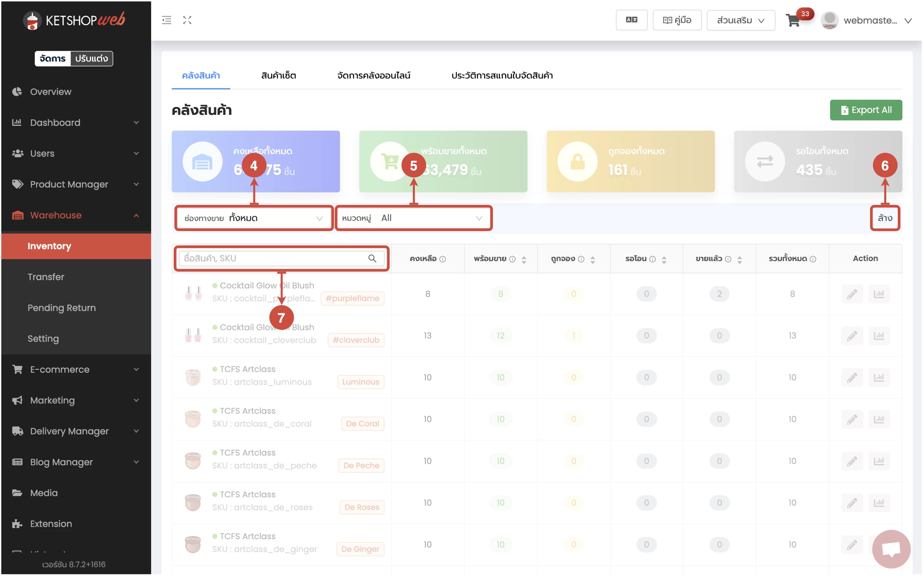Toggle fullscreen mode icon

coord(187,20)
